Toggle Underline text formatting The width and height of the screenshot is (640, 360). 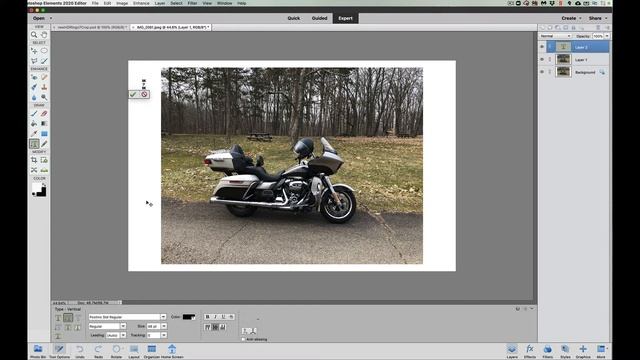point(223,317)
